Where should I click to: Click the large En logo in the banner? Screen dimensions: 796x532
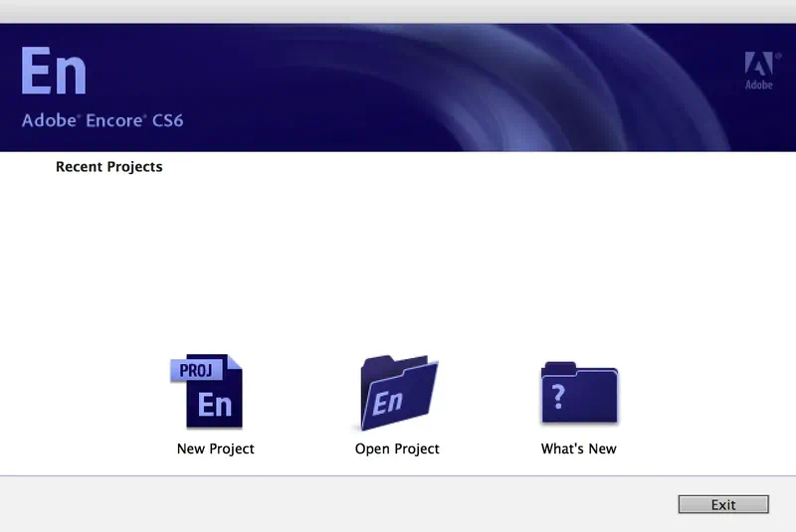click(54, 71)
